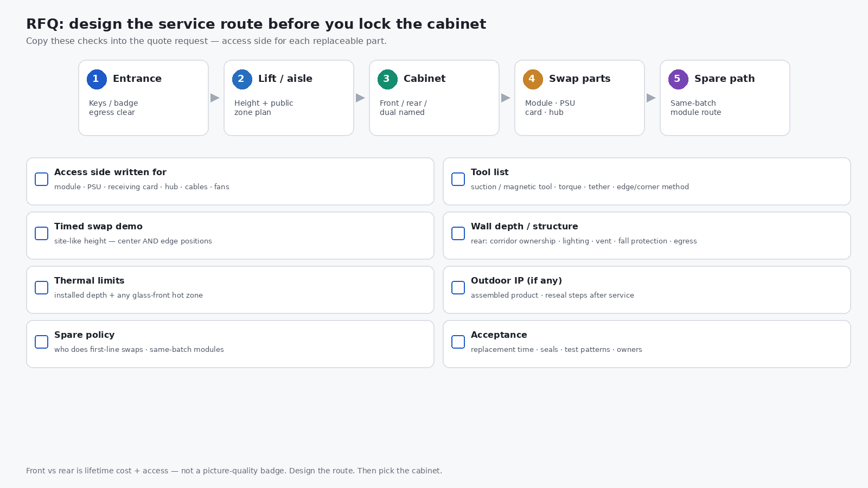This screenshot has width=868, height=488.
Task: Tick the Spare policy checkbox
Action: click(42, 342)
